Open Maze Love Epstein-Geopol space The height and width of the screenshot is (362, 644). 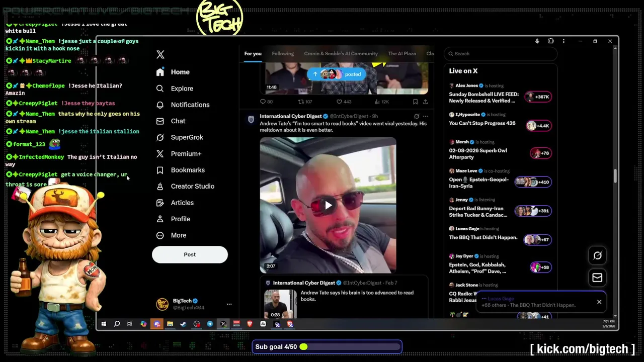479,183
